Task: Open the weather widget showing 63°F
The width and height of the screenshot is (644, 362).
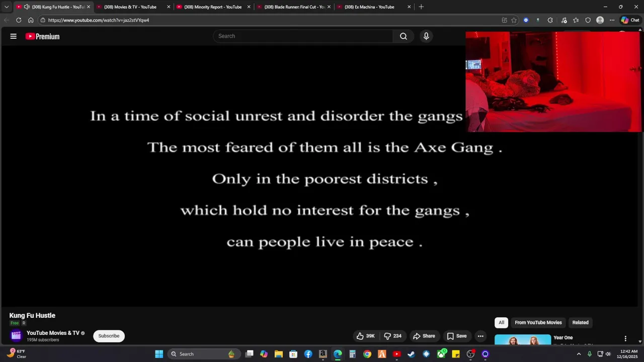Action: 17,354
